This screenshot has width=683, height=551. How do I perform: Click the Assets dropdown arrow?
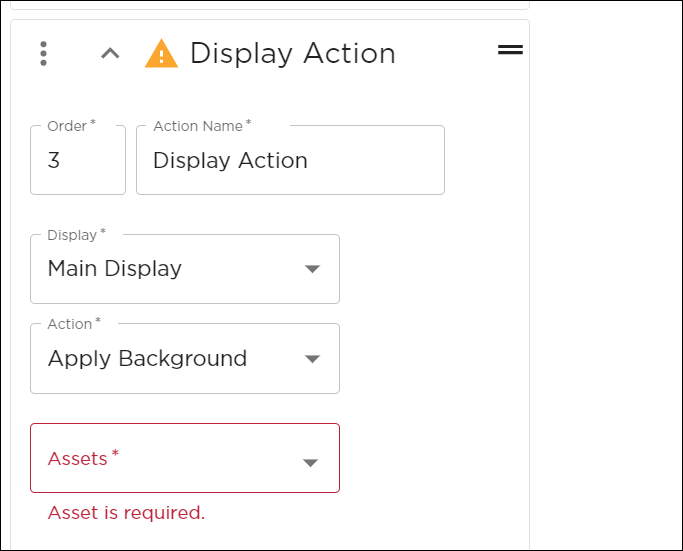pyautogui.click(x=310, y=463)
